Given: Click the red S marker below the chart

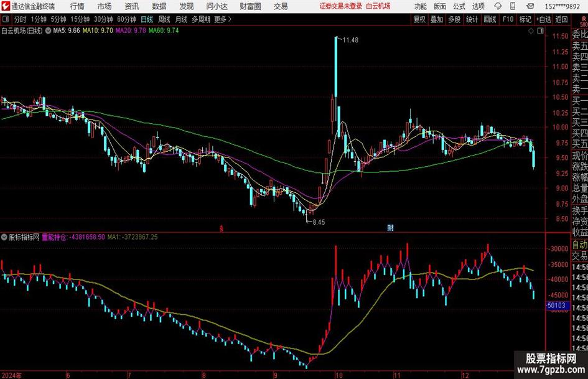Looking at the screenshot, I should point(221,228).
